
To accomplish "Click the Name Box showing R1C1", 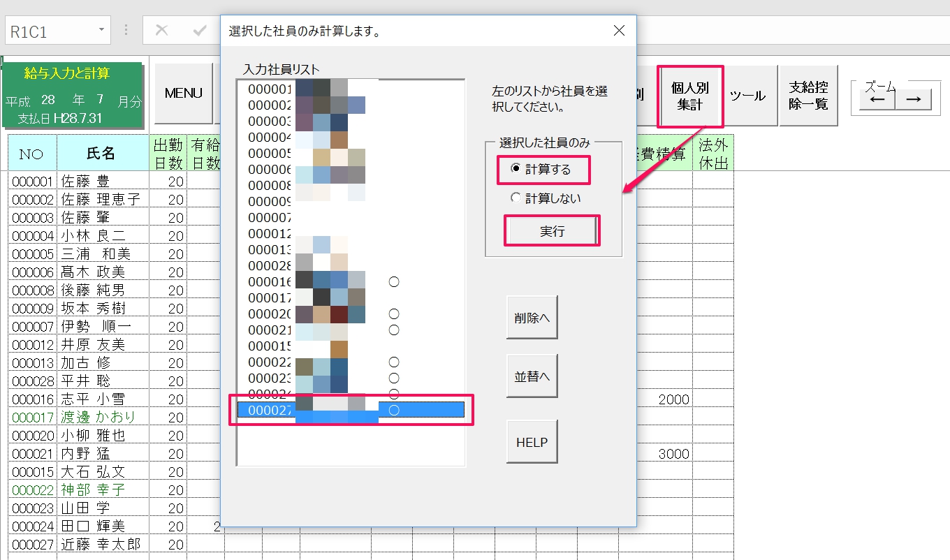I will 58,31.
